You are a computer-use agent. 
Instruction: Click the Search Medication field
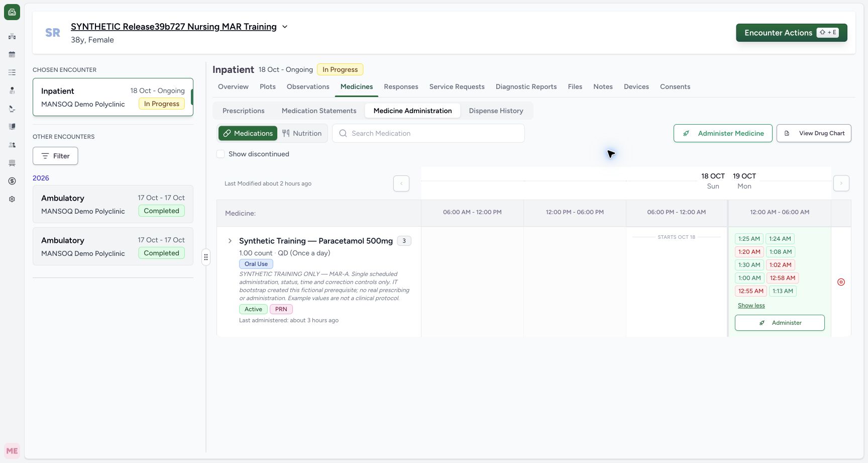tap(428, 133)
